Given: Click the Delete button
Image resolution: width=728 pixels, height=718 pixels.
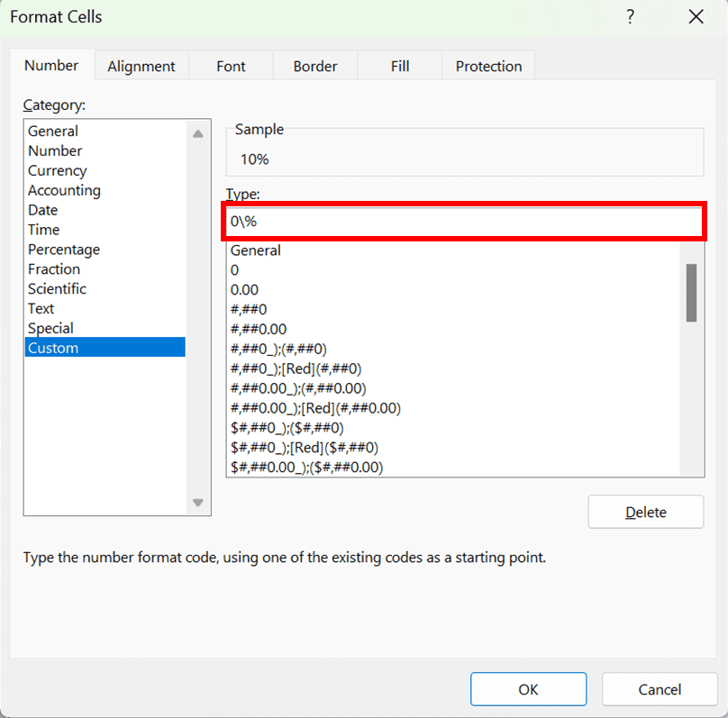Looking at the screenshot, I should [646, 512].
